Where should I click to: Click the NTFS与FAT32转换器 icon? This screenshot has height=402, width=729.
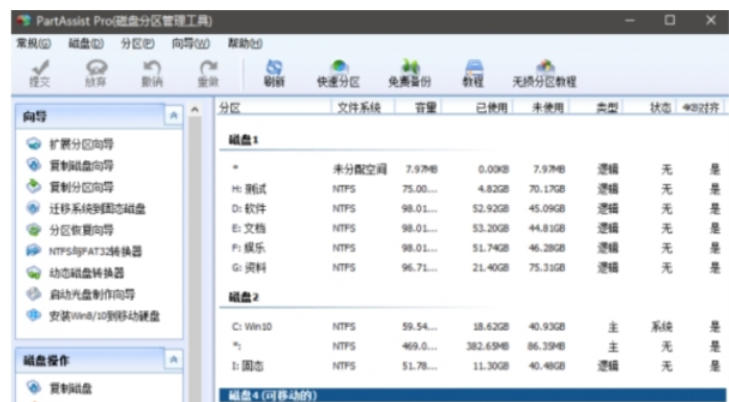[x=33, y=251]
